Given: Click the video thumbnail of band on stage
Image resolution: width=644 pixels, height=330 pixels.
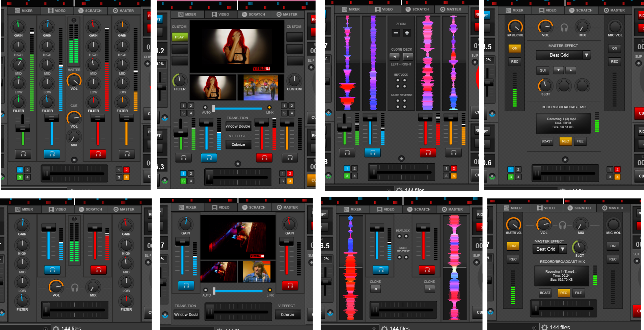Looking at the screenshot, I should coord(261,88).
